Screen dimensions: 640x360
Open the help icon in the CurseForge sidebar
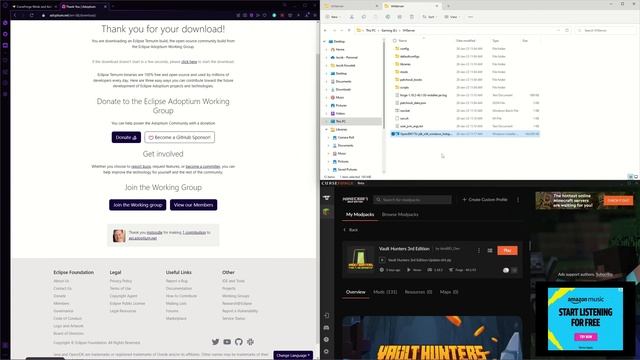point(327,339)
